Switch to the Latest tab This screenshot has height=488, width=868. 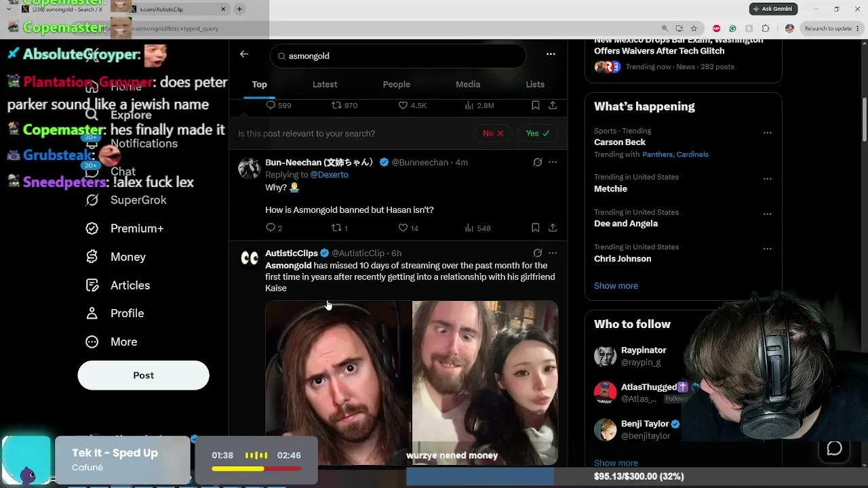(x=325, y=84)
